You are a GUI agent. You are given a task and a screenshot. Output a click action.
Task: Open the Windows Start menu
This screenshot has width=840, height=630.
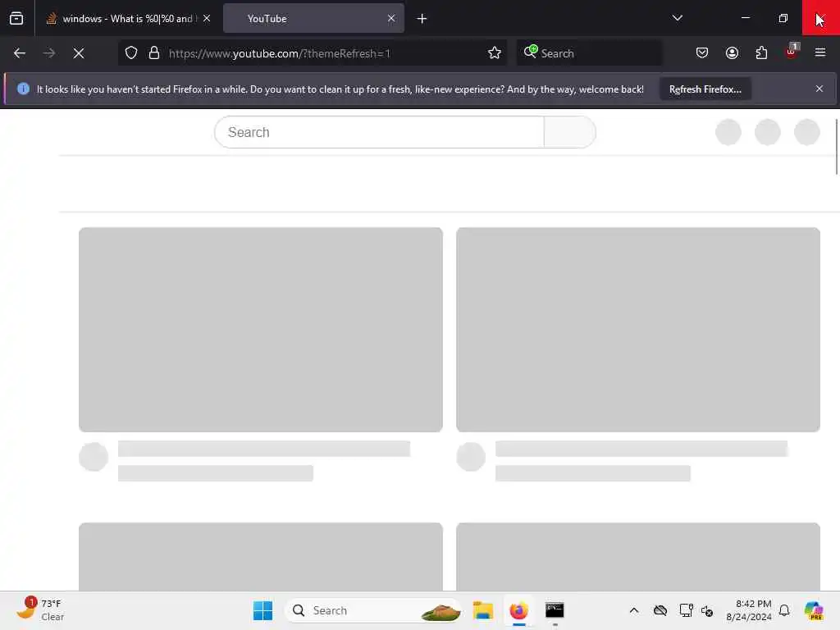[262, 610]
